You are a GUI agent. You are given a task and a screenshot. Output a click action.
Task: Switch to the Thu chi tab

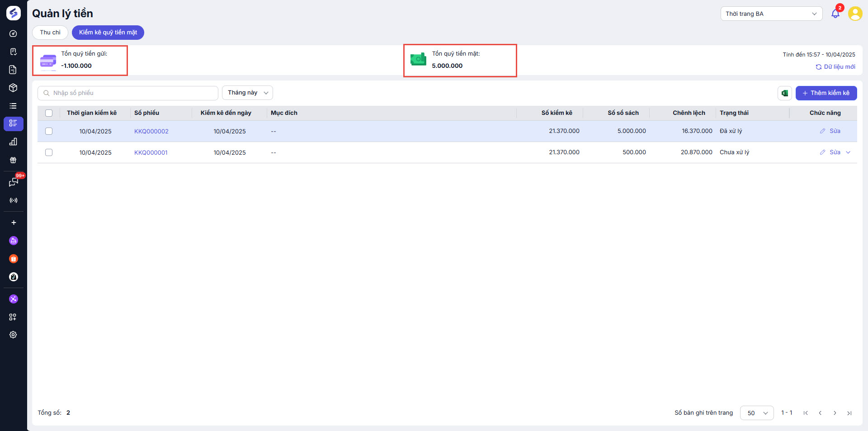click(50, 33)
